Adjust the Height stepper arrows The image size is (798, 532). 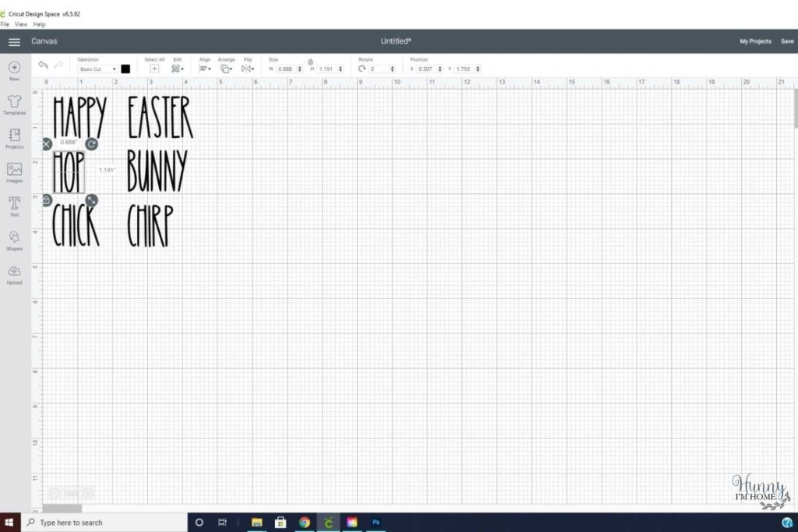point(341,69)
